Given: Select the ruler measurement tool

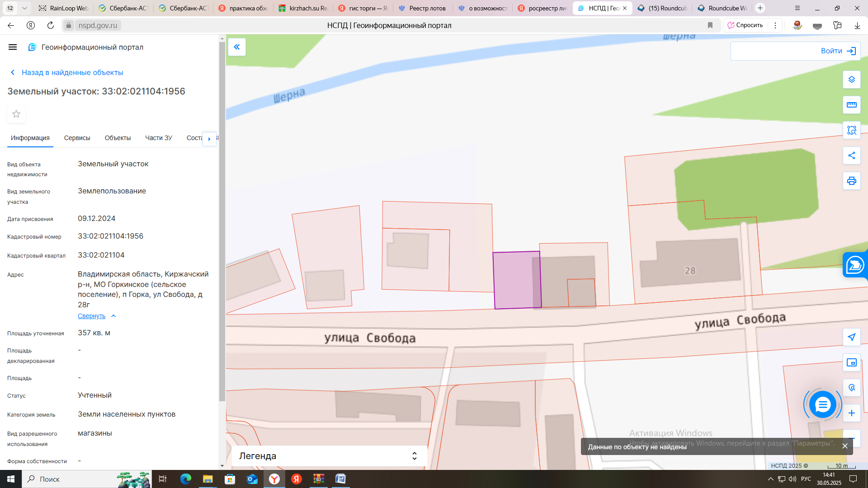Looking at the screenshot, I should click(851, 105).
